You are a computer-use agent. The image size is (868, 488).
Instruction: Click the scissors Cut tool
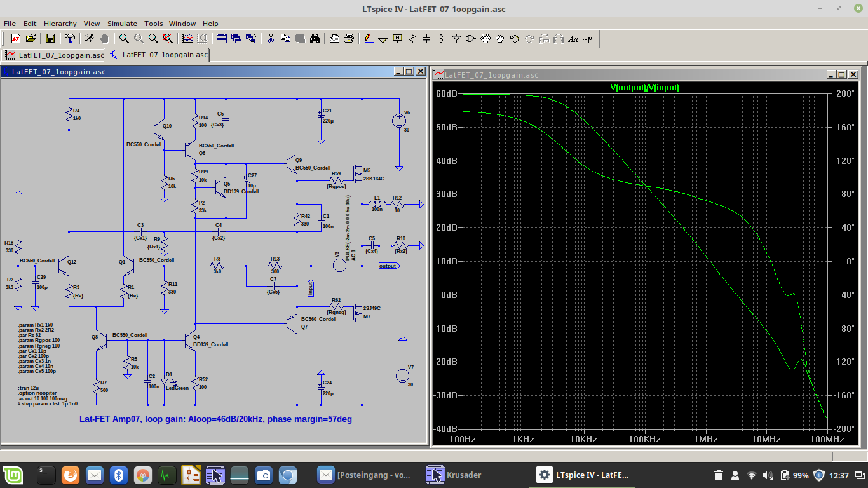point(271,39)
